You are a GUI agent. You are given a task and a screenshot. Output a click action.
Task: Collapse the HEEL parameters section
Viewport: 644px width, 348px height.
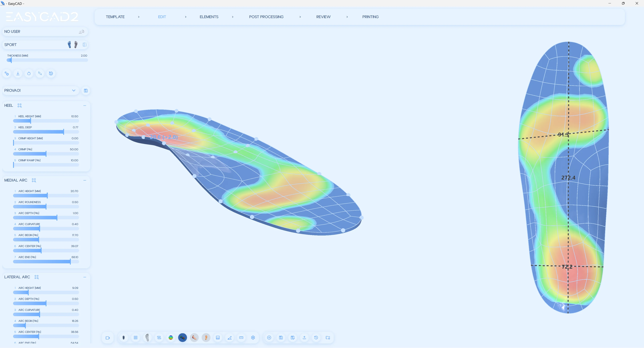click(85, 105)
